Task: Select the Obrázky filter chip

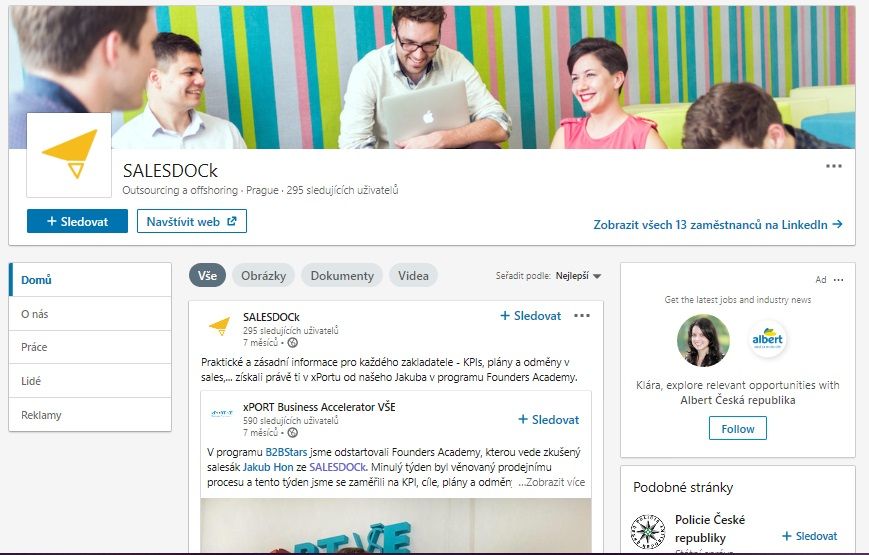Action: [263, 276]
